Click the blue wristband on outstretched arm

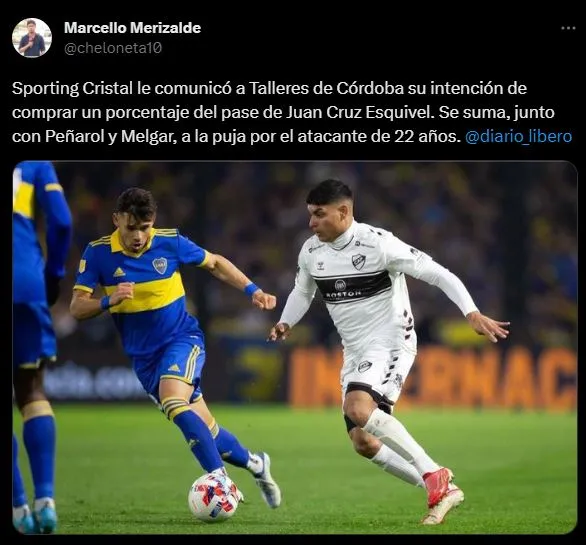tap(251, 289)
